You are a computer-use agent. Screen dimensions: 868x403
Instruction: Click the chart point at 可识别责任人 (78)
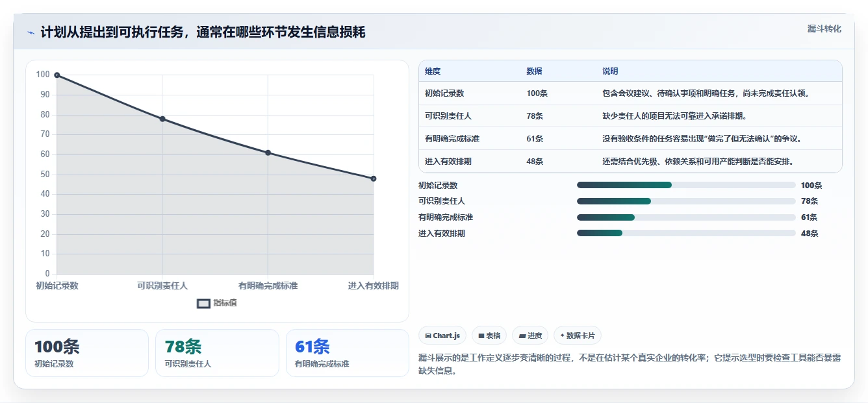(162, 119)
